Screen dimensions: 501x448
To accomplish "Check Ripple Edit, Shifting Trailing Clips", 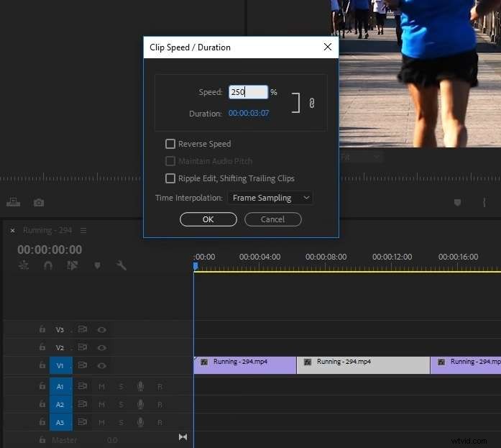I will pyautogui.click(x=170, y=178).
